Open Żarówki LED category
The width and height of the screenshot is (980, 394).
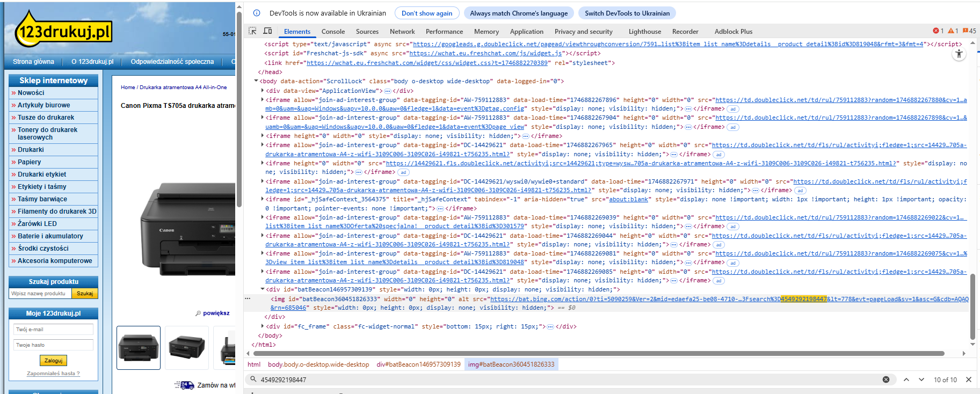[x=54, y=224]
